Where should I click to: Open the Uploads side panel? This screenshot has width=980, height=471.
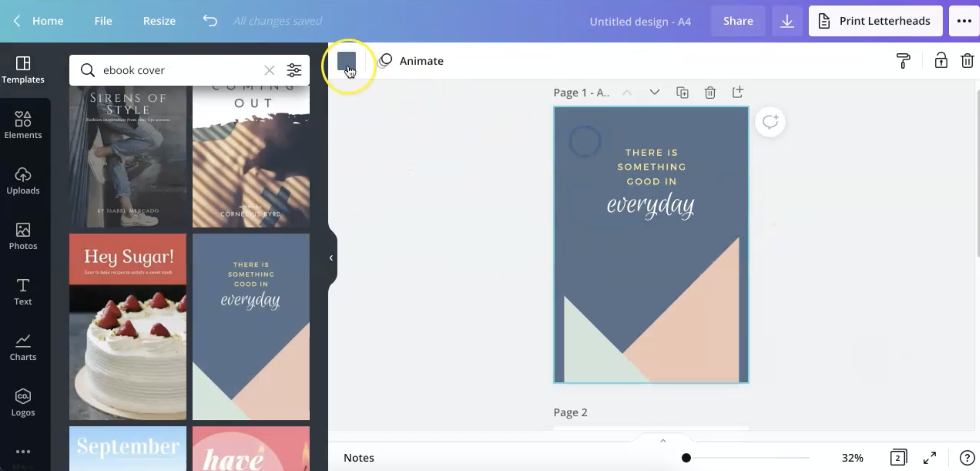[23, 181]
